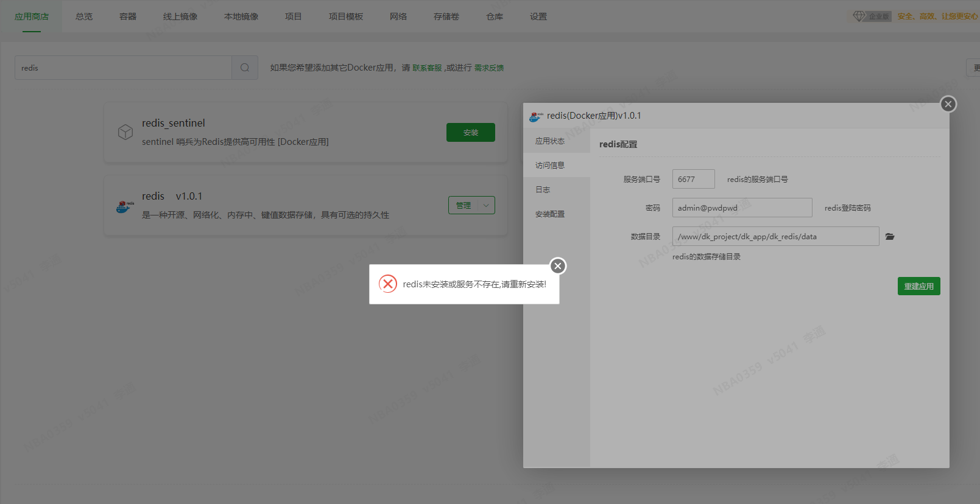
Task: Click the 'redis登陆密码' hint text
Action: pos(848,208)
